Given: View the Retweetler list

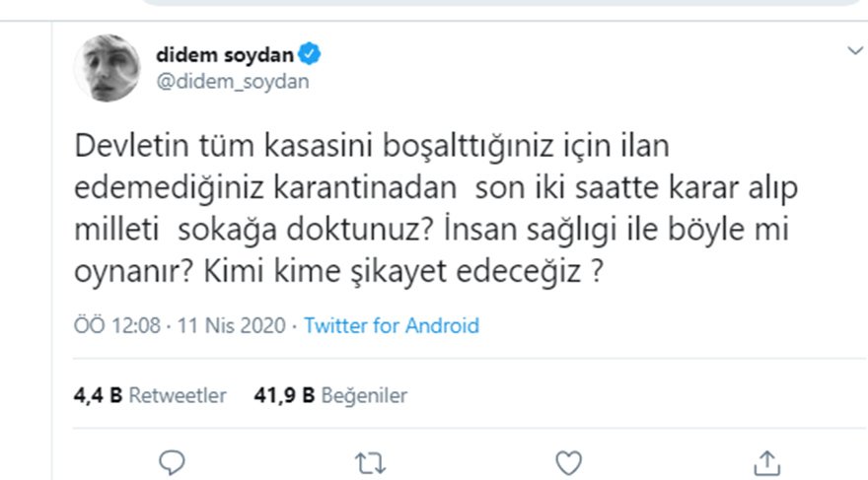Looking at the screenshot, I should [179, 395].
